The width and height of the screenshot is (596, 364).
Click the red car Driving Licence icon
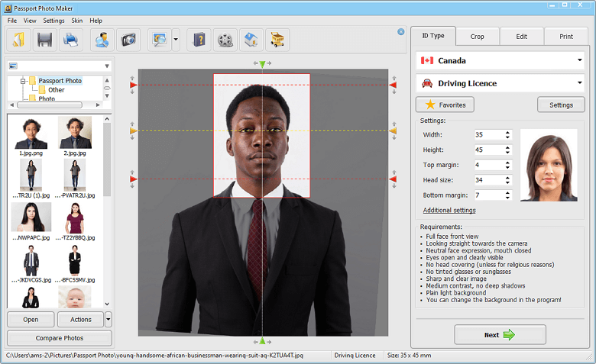pos(427,83)
